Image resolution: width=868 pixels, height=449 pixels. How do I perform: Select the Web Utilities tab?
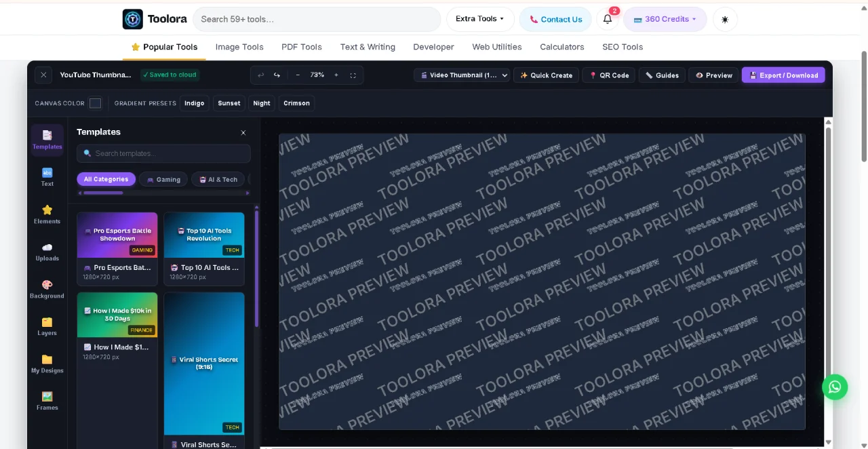497,47
